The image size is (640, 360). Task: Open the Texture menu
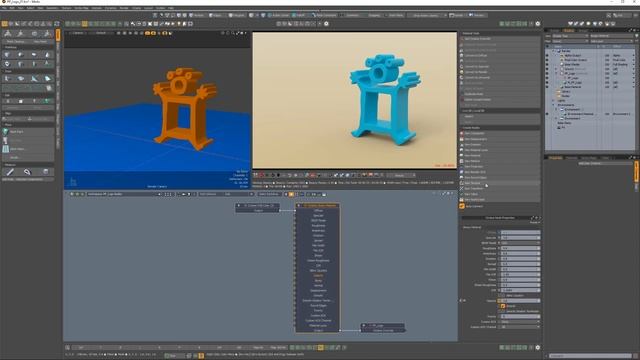click(x=67, y=8)
